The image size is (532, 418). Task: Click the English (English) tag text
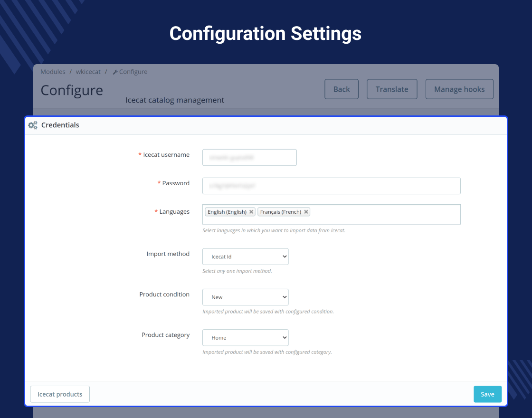click(x=227, y=212)
